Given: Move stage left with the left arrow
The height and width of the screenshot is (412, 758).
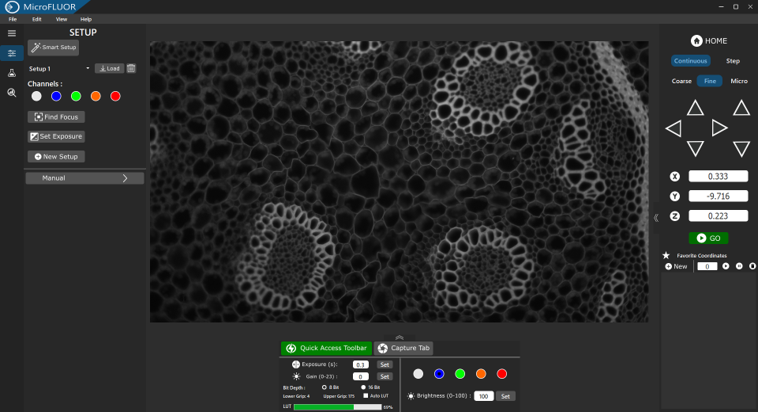Looking at the screenshot, I should [x=673, y=129].
